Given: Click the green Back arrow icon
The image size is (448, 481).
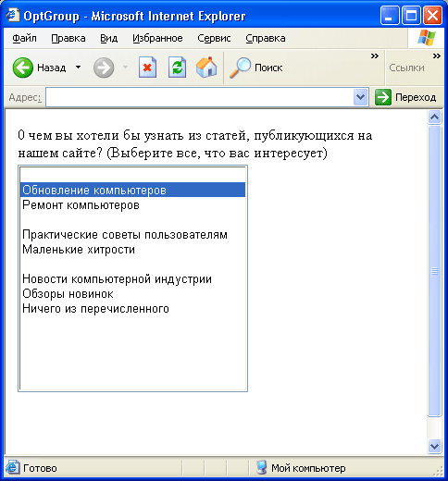Looking at the screenshot, I should point(23,68).
